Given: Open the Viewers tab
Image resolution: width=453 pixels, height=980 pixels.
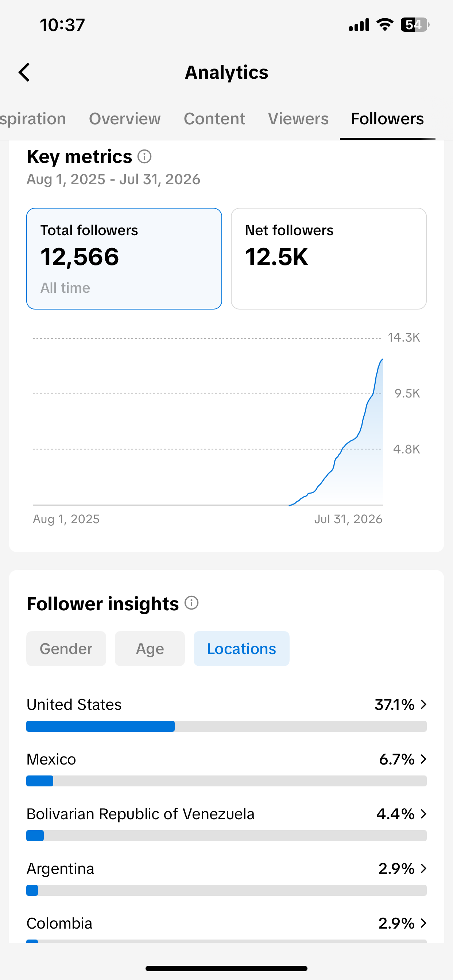Looking at the screenshot, I should pos(298,119).
